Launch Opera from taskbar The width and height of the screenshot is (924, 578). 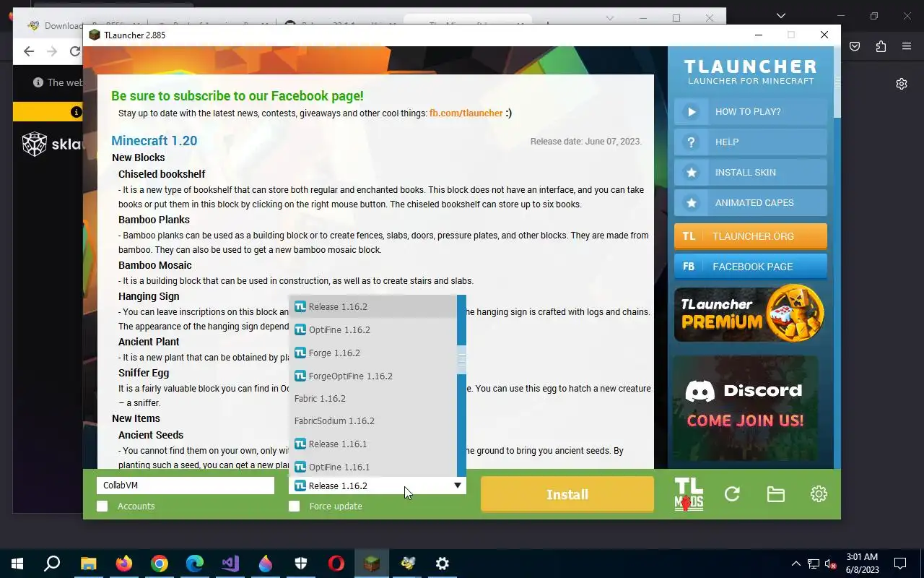[x=336, y=564]
